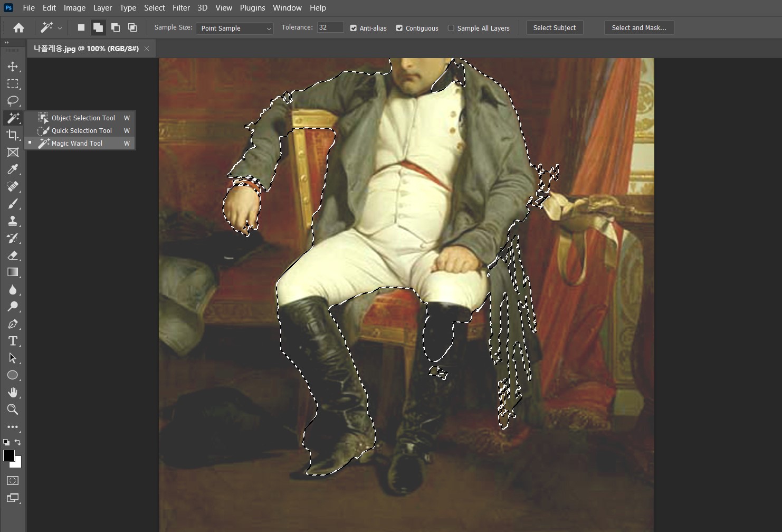Uncheck the Anti-alias checkbox
Image resolution: width=782 pixels, height=532 pixels.
[354, 28]
